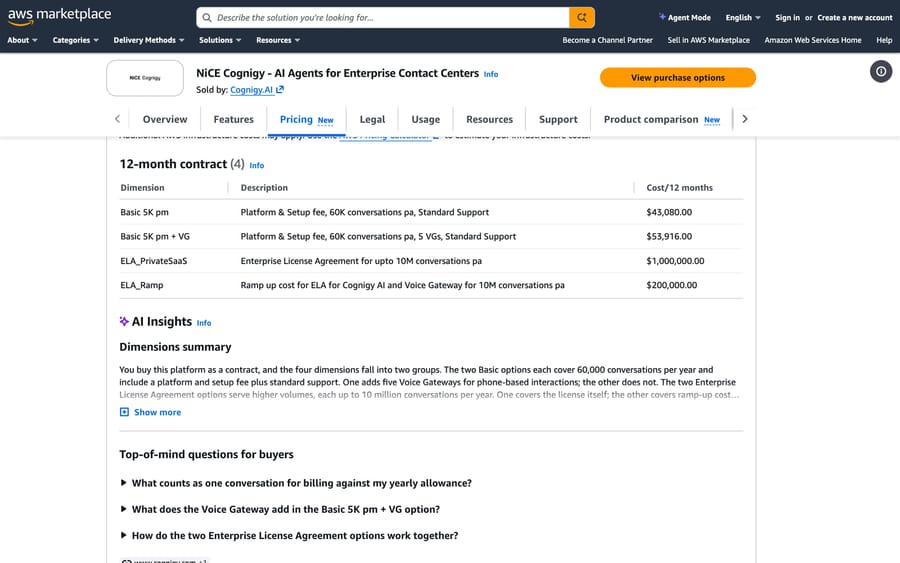Image resolution: width=900 pixels, height=563 pixels.
Task: Click Show more under Dimensions summary
Action: 157,412
